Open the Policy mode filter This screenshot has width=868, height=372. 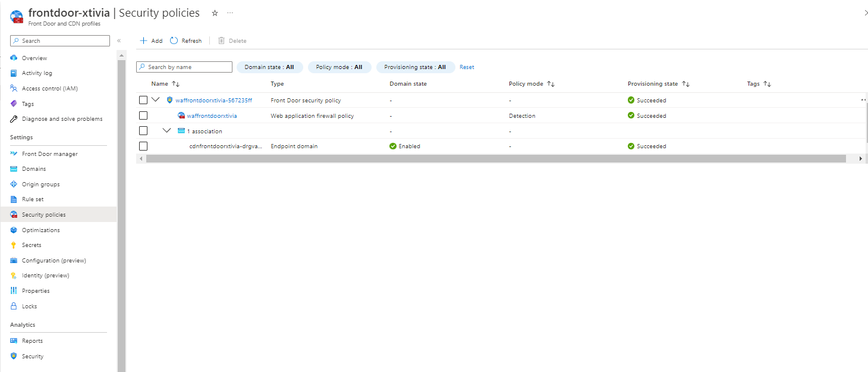[339, 67]
